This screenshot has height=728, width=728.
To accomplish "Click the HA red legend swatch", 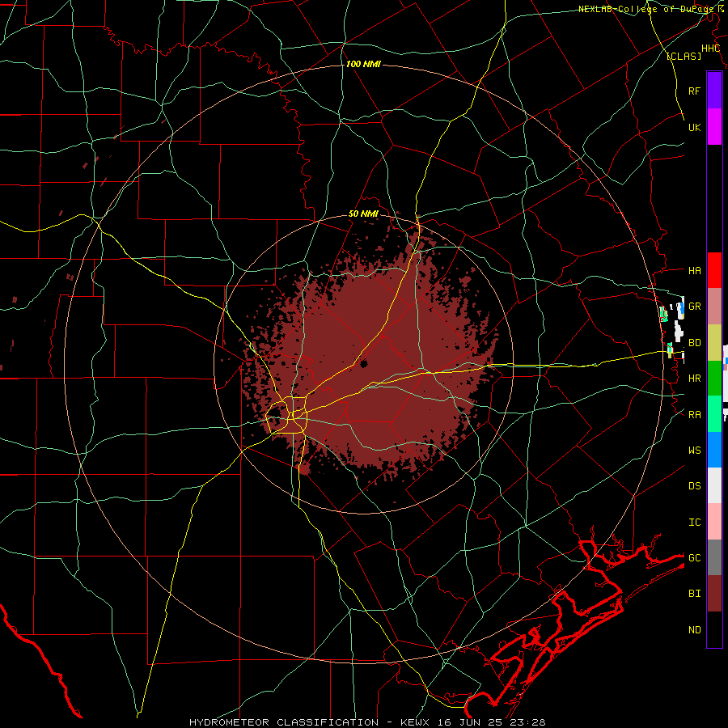I will click(714, 270).
